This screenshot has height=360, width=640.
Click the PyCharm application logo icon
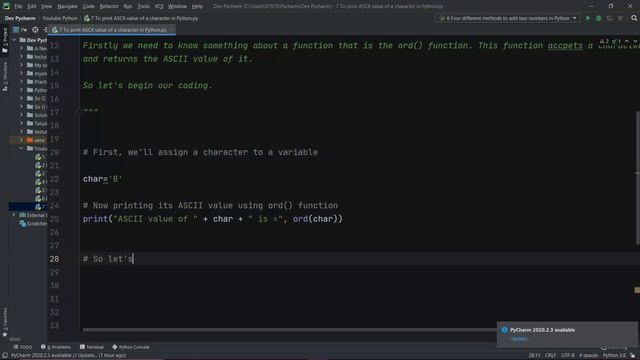(6, 6)
